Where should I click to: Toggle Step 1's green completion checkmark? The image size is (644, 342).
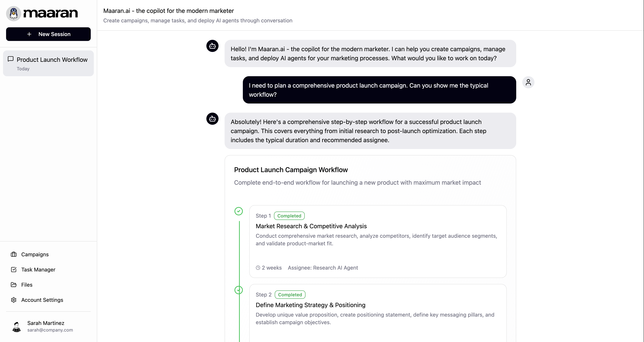click(239, 211)
